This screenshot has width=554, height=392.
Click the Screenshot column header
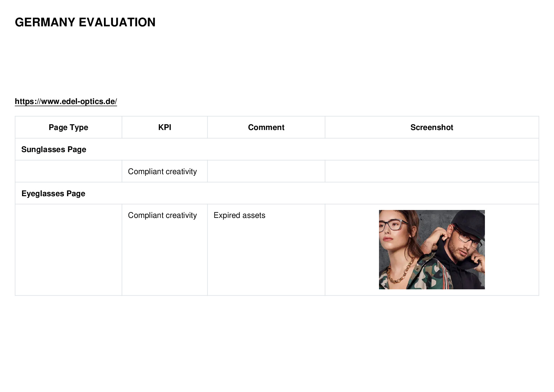tap(432, 127)
